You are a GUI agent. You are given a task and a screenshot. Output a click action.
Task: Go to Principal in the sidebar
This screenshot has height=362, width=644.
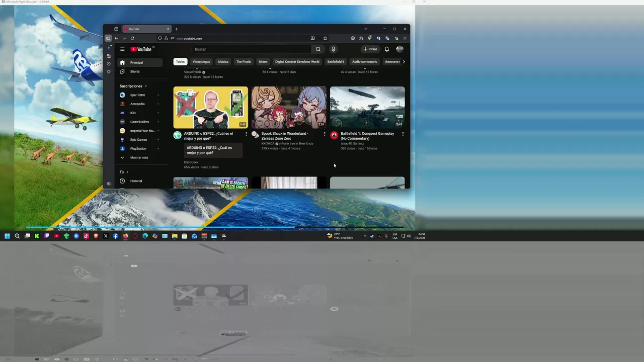click(140, 62)
